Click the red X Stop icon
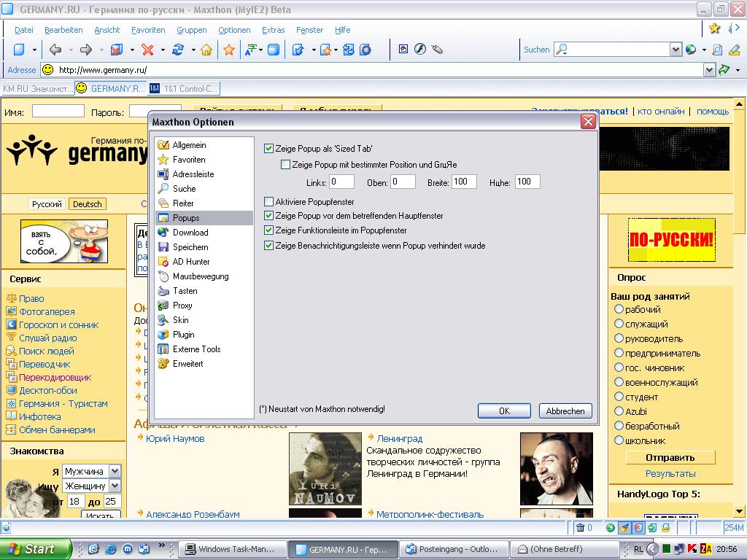Screen dimensions: 747x560 click(147, 50)
